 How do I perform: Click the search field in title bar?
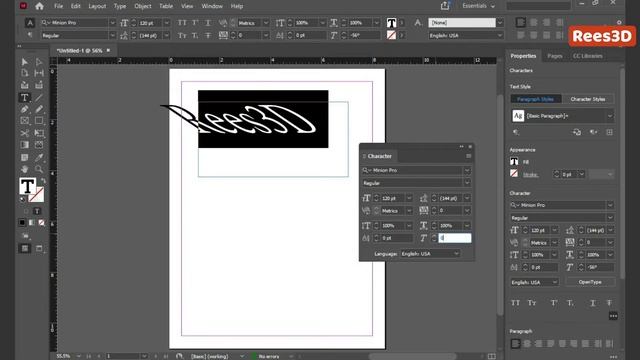point(538,6)
